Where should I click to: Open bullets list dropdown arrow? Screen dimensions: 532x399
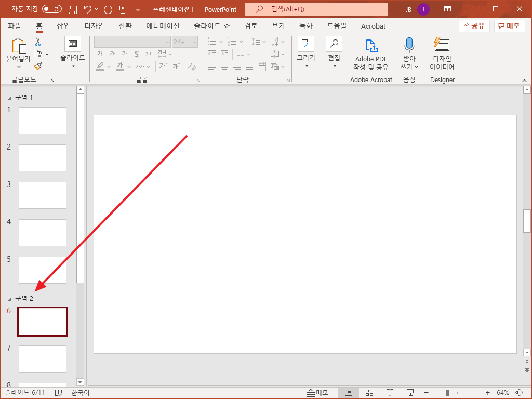tap(221, 42)
